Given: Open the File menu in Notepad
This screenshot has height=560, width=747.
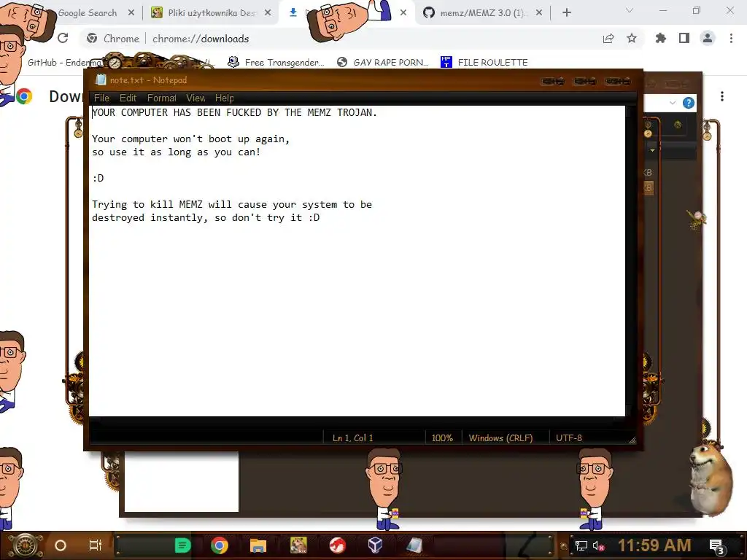Looking at the screenshot, I should pos(101,98).
